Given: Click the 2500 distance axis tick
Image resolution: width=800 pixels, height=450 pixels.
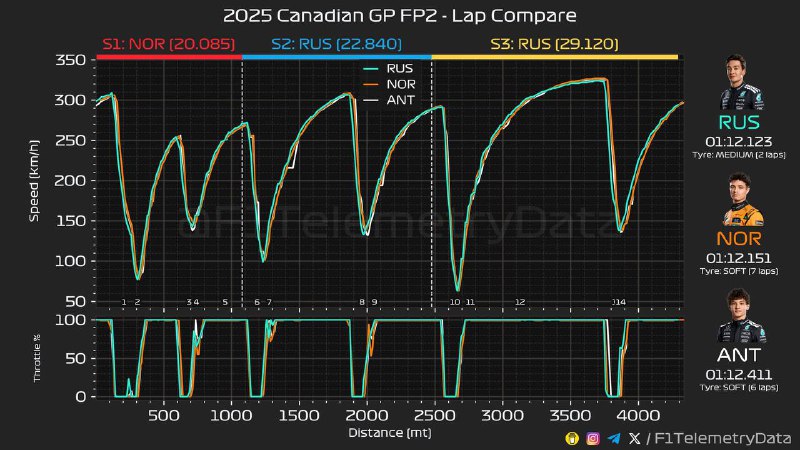Looking at the screenshot, I should [x=435, y=415].
